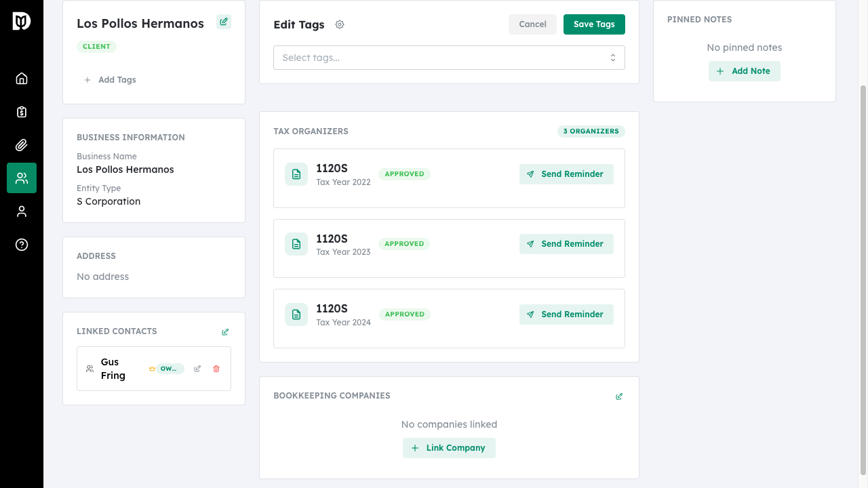Open tag settings gear next to Edit Tags
Image resolution: width=868 pixels, height=488 pixels.
340,24
